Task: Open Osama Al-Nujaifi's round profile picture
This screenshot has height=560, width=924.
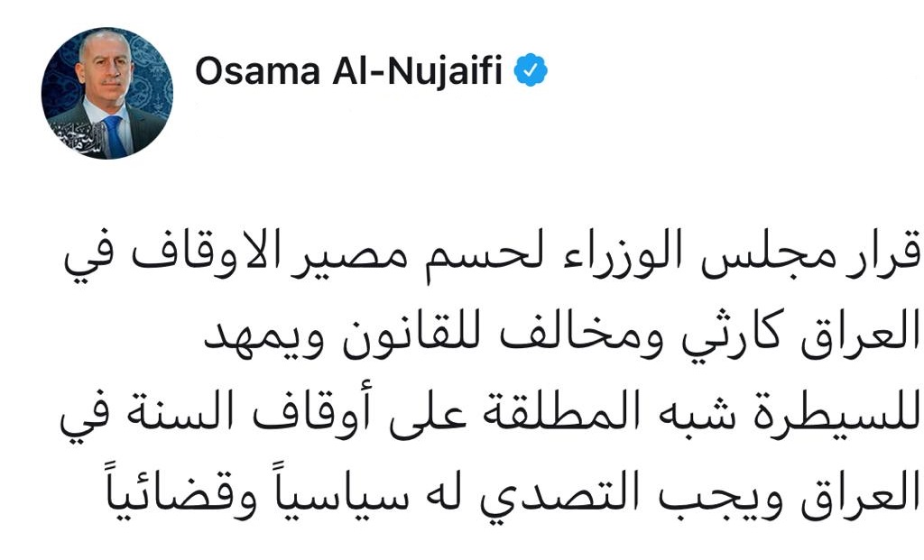Action: pos(107,93)
